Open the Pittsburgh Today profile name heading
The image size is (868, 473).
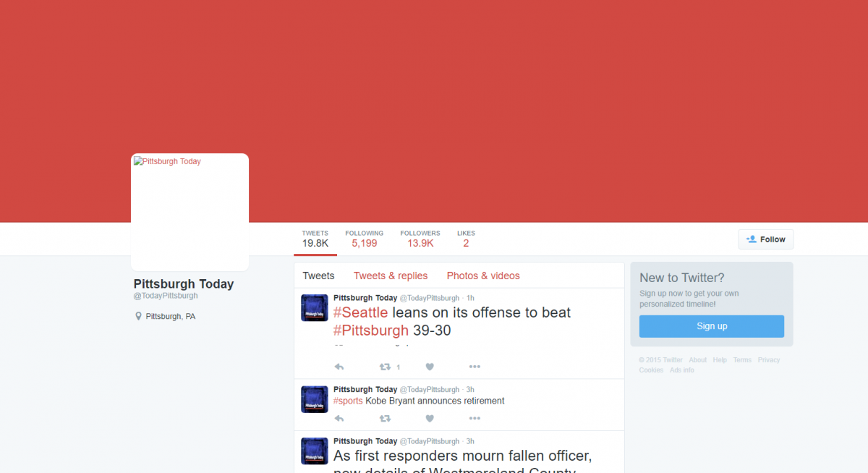pyautogui.click(x=184, y=284)
